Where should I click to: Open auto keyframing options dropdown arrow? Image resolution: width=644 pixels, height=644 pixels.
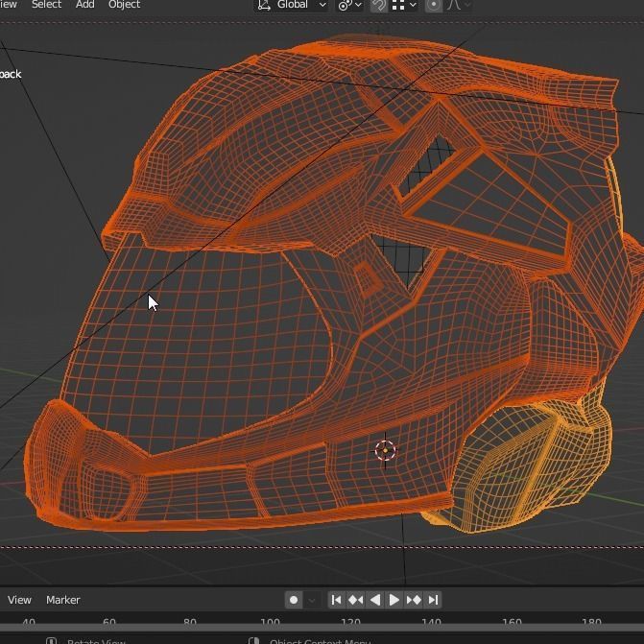pyautogui.click(x=312, y=600)
